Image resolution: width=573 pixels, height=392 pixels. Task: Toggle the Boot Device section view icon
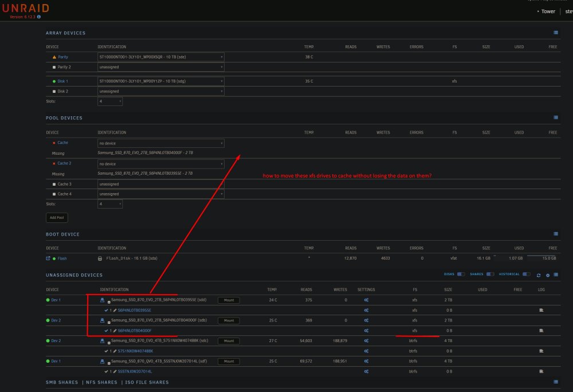coord(555,234)
